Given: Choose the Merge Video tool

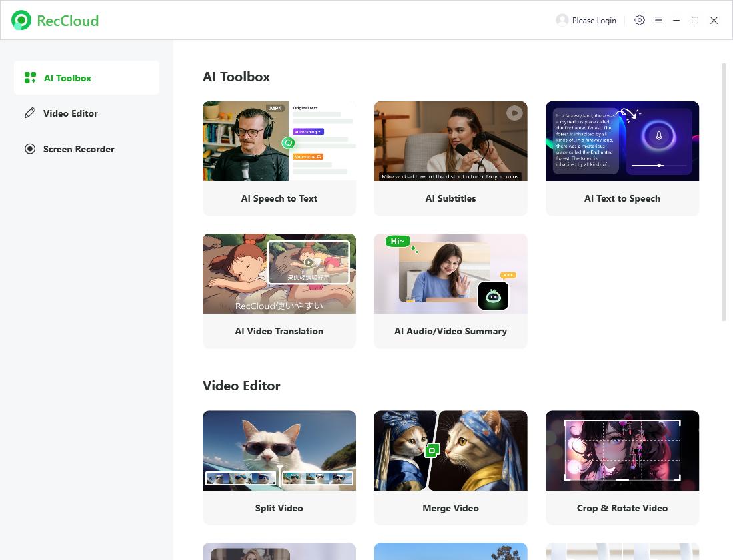Looking at the screenshot, I should [450, 467].
